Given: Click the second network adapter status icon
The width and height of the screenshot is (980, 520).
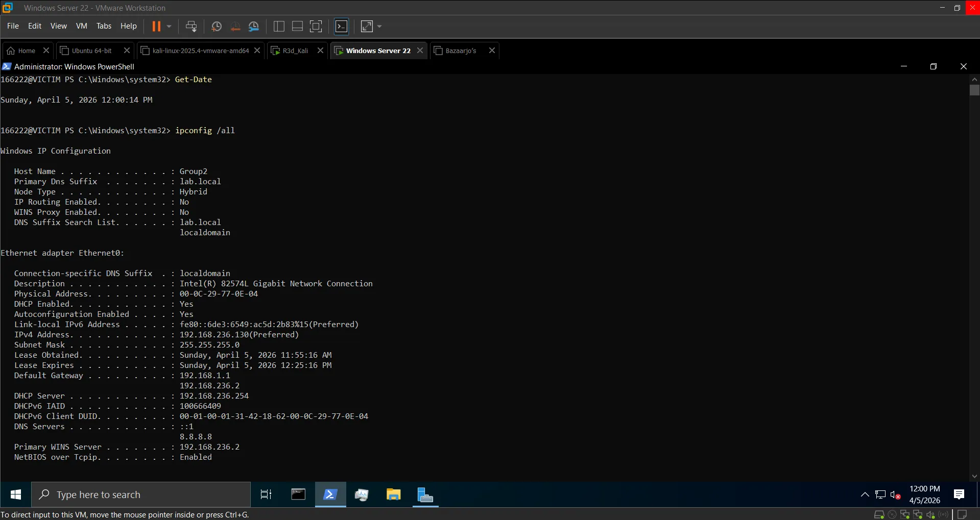Looking at the screenshot, I should point(918,514).
